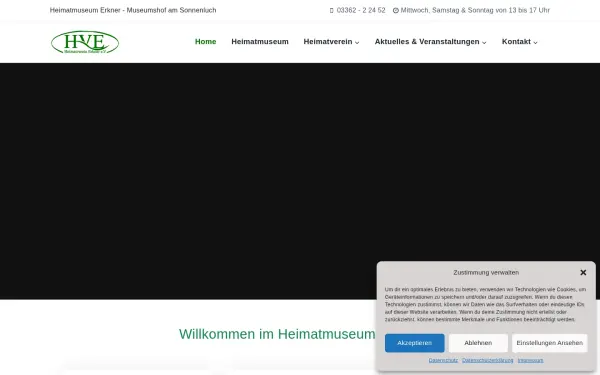Expand the Kontakt submenu chevron

point(535,42)
